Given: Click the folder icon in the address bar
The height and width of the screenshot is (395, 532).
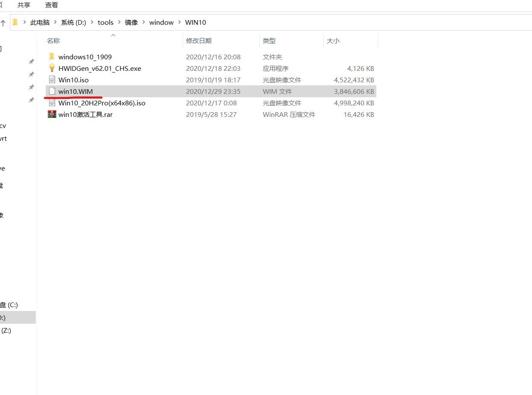Looking at the screenshot, I should (x=15, y=22).
